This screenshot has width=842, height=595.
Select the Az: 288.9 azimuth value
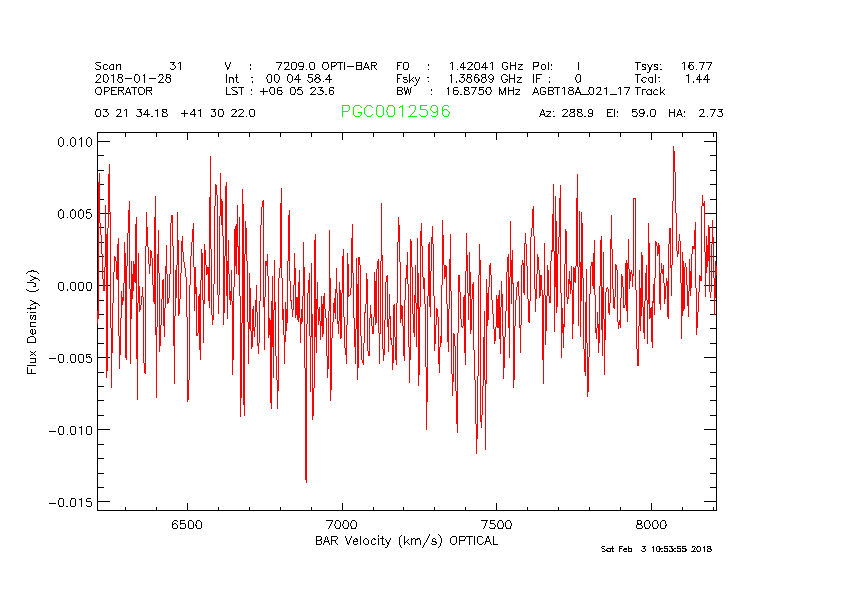point(567,113)
